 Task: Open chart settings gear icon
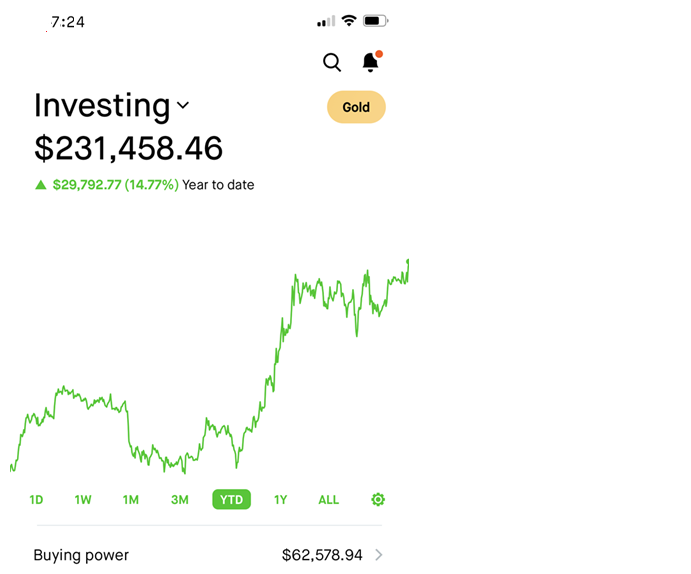pos(378,500)
